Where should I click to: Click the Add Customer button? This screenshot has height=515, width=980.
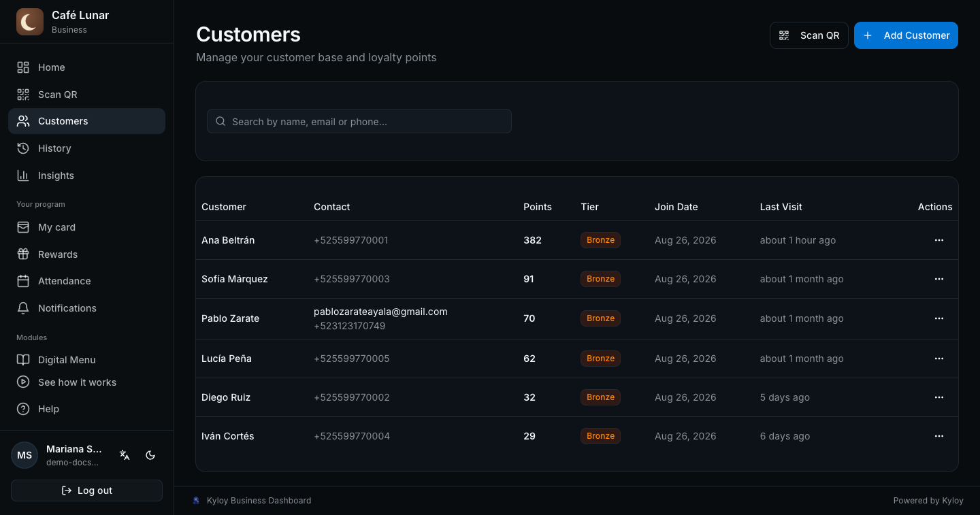906,35
